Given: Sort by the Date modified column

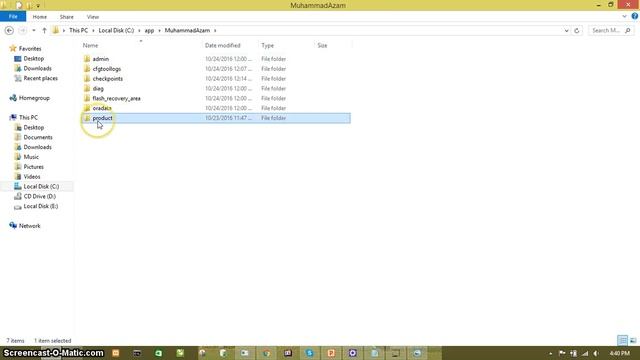Looking at the screenshot, I should coord(222,45).
